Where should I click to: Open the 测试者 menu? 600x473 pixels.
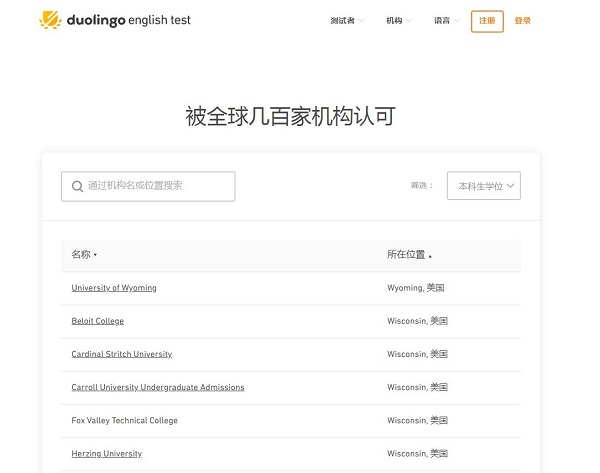tap(347, 21)
